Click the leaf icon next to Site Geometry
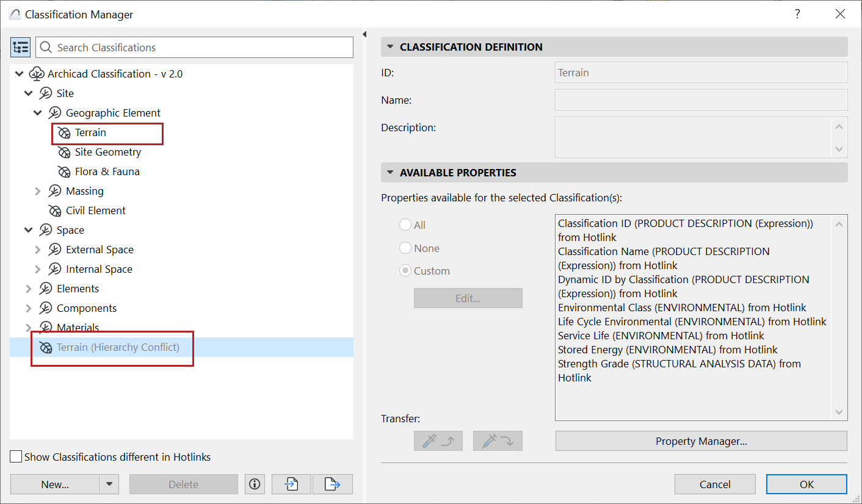862x504 pixels. click(x=64, y=152)
